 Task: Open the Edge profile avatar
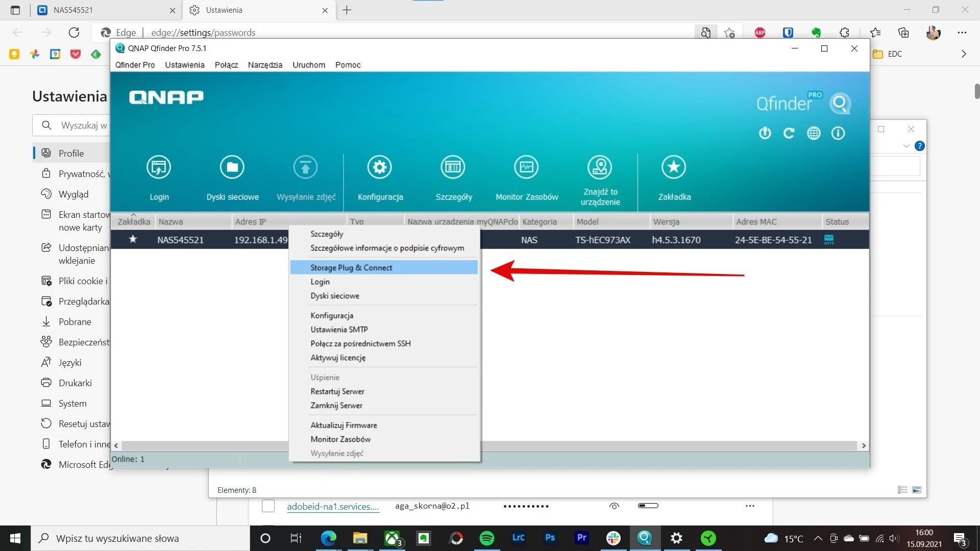933,33
